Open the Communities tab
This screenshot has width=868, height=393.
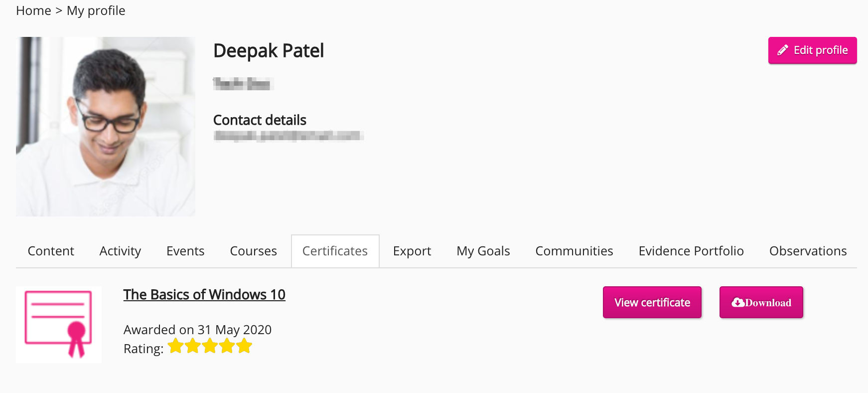pos(574,251)
